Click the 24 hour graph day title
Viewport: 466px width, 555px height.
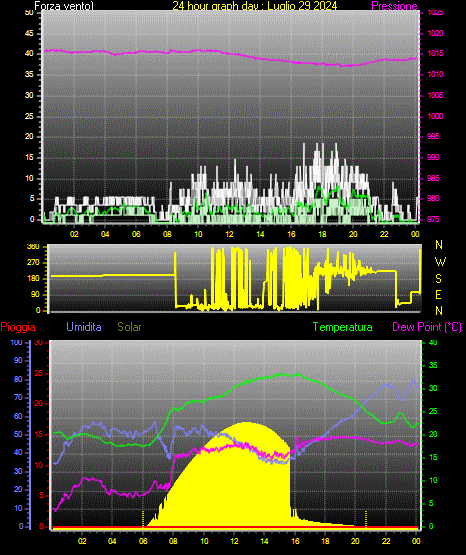[255, 6]
